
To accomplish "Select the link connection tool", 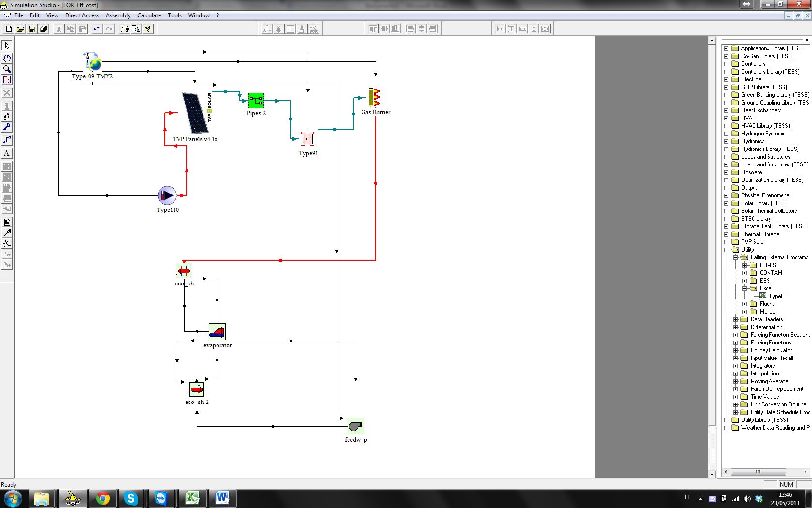I will click(x=7, y=140).
